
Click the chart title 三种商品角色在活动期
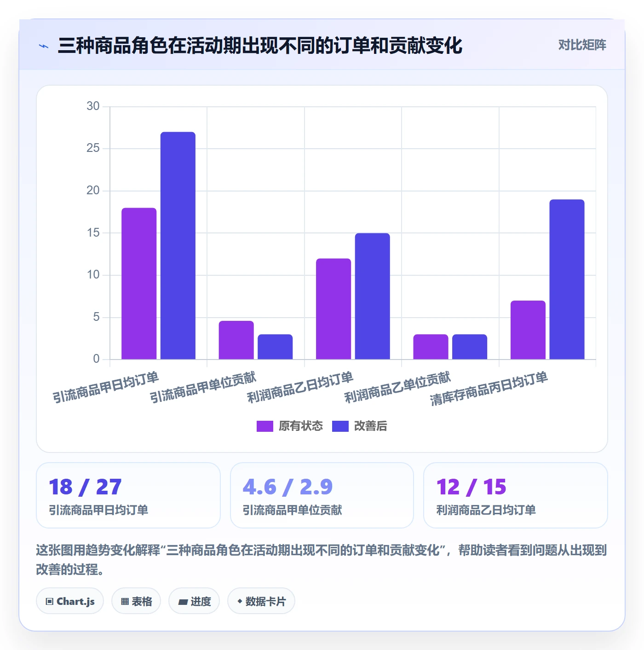click(260, 46)
